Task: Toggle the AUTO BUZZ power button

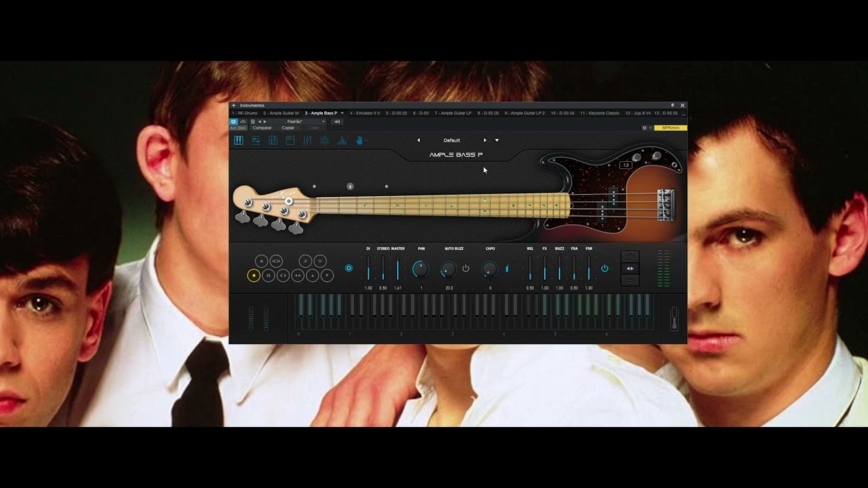Action: [x=466, y=268]
